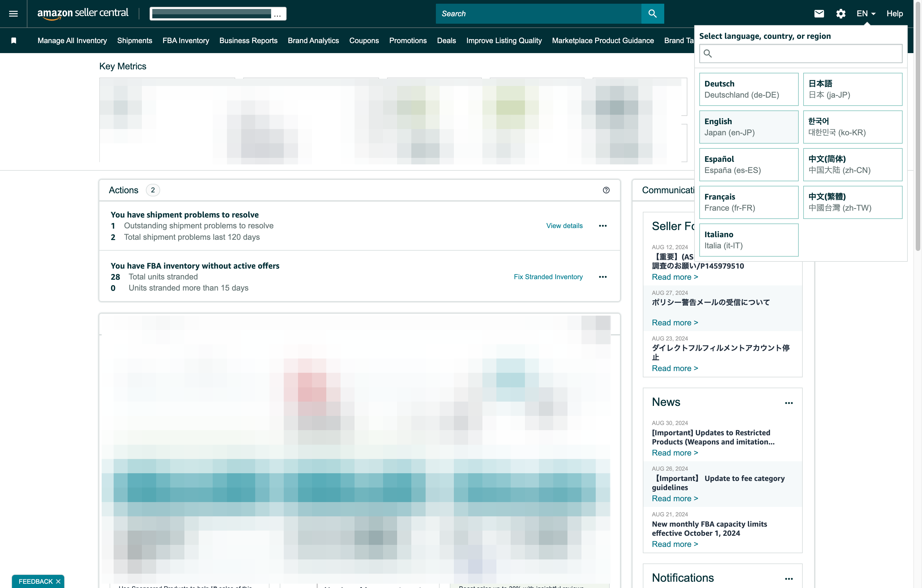Screen dimensions: 922x588
Task: Select Español España language option
Action: coord(748,165)
